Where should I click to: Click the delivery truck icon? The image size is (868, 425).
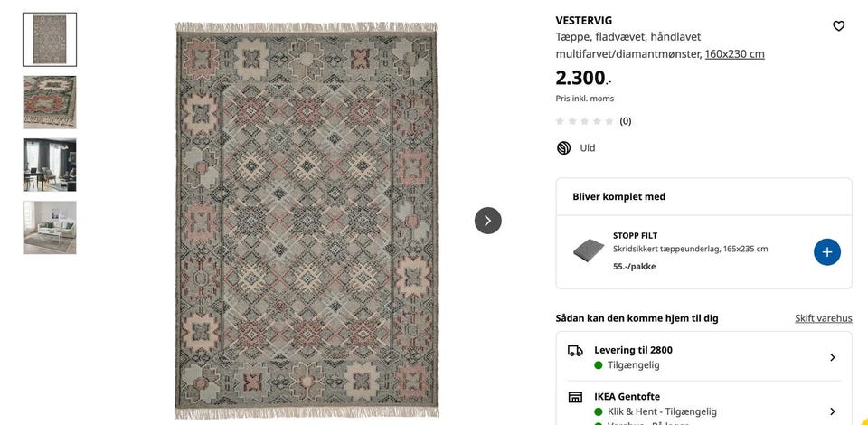tap(575, 351)
